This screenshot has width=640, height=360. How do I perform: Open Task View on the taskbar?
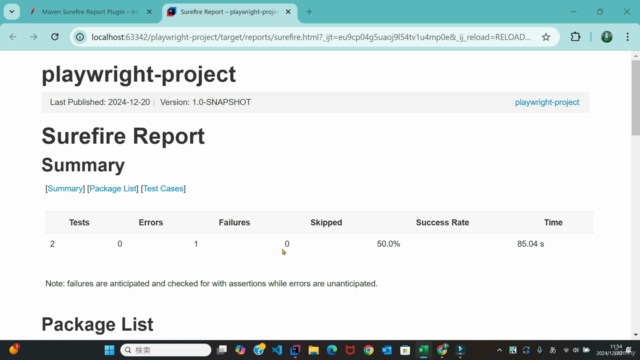point(222,350)
